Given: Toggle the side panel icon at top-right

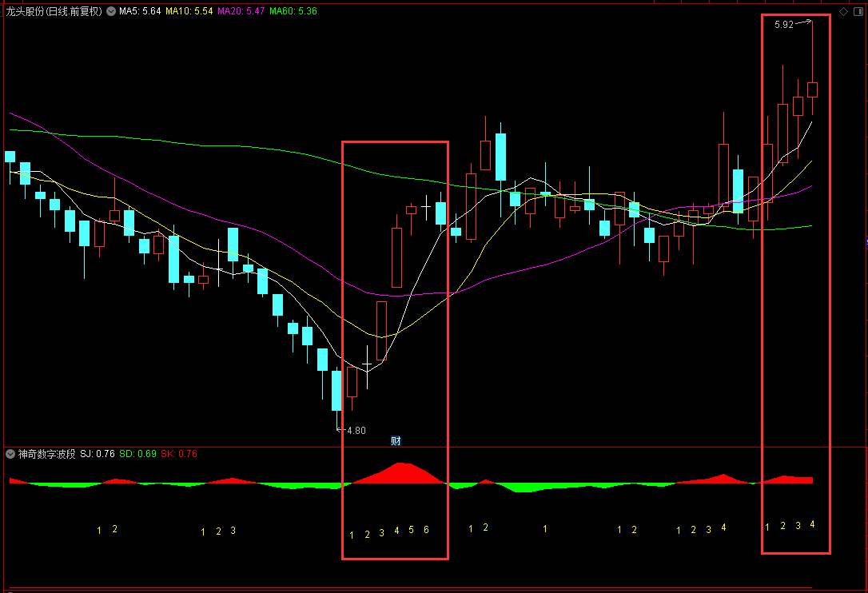Looking at the screenshot, I should (858, 12).
